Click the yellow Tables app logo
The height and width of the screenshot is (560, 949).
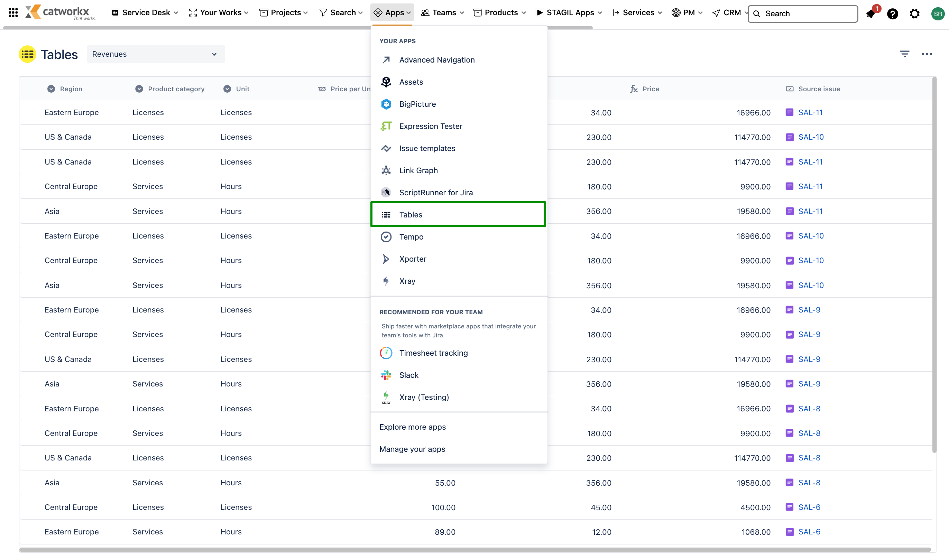pos(28,54)
